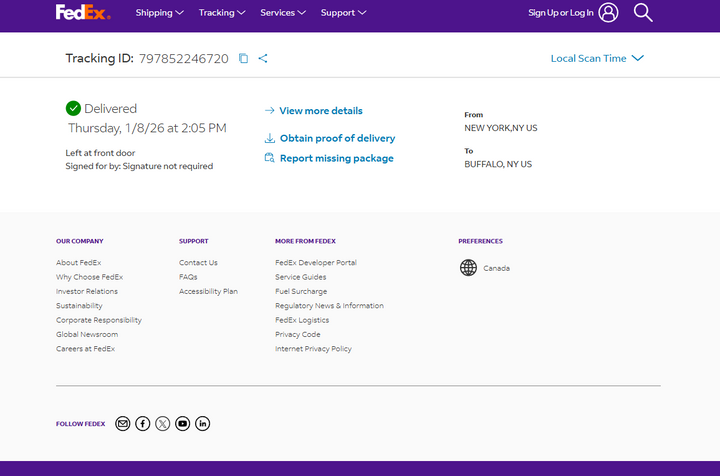
Task: Open Investor Relations link
Action: (87, 291)
